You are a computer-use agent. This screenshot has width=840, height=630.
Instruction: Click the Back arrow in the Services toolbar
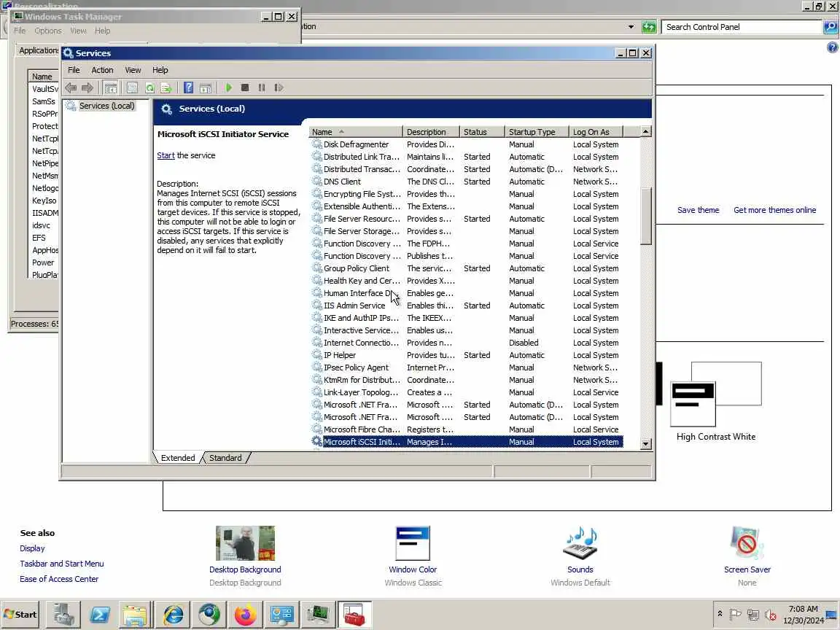pos(71,87)
